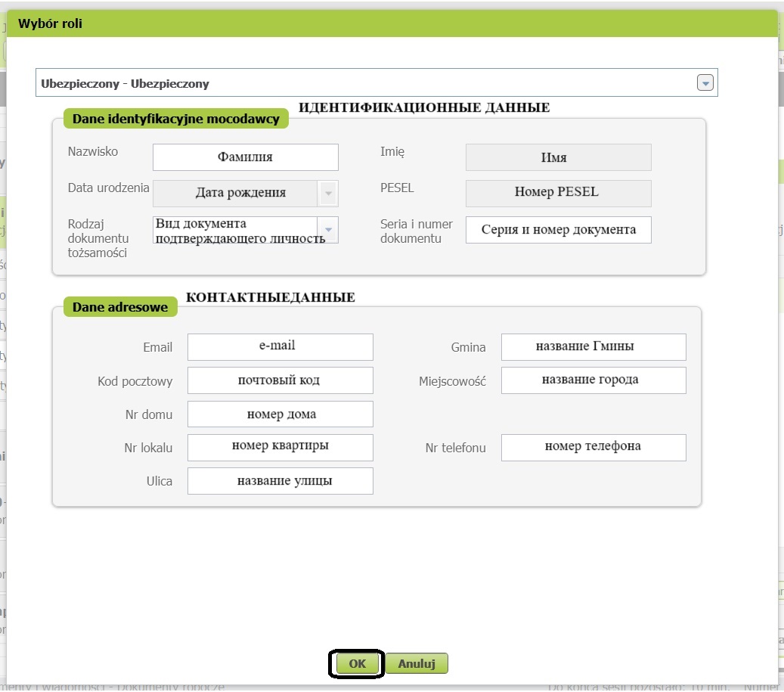The height and width of the screenshot is (692, 784).
Task: Click the Nazwisko input field
Action: point(245,157)
